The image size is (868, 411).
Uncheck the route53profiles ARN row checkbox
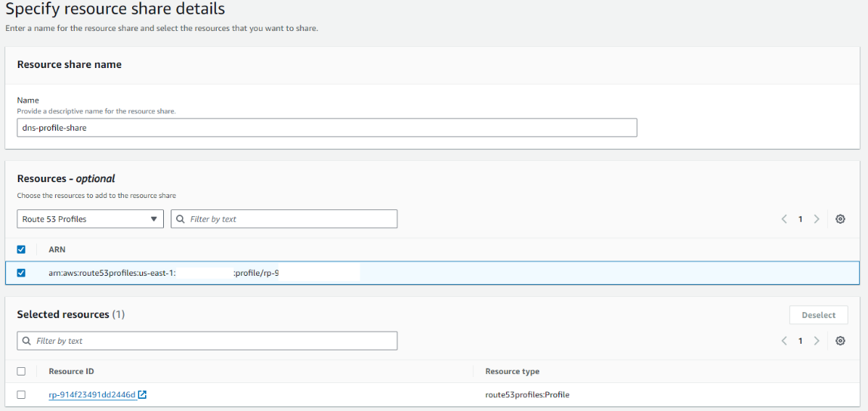21,273
